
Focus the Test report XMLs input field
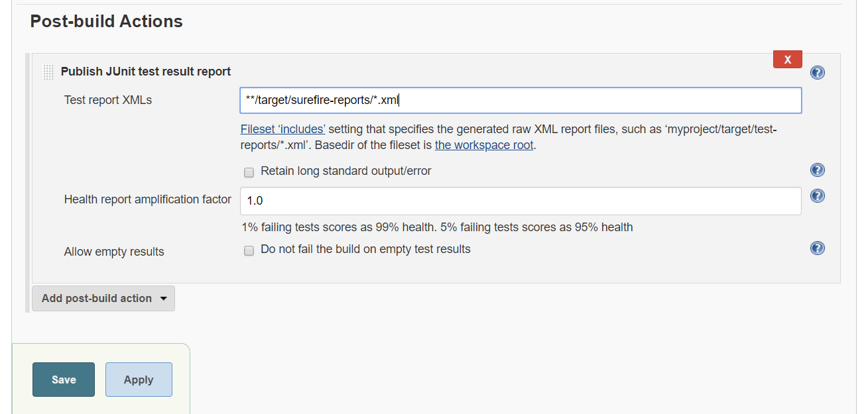[x=521, y=101]
